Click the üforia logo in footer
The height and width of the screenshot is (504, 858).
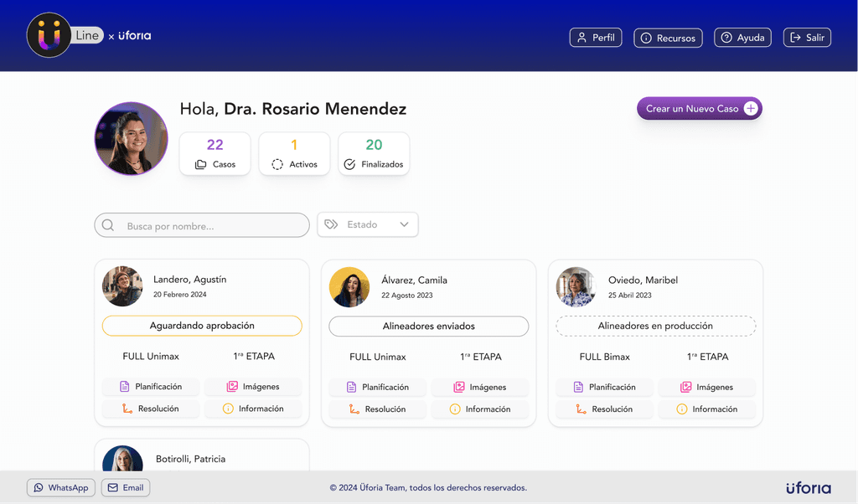coord(809,487)
